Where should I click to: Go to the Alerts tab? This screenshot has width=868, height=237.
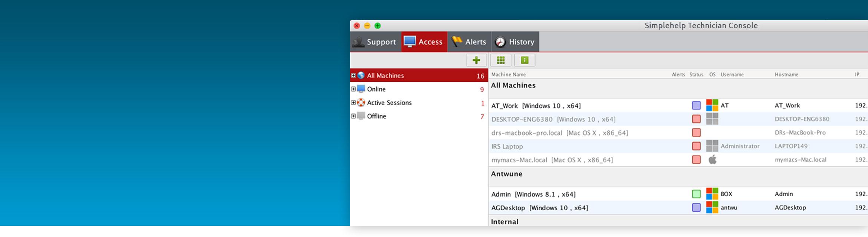[470, 42]
